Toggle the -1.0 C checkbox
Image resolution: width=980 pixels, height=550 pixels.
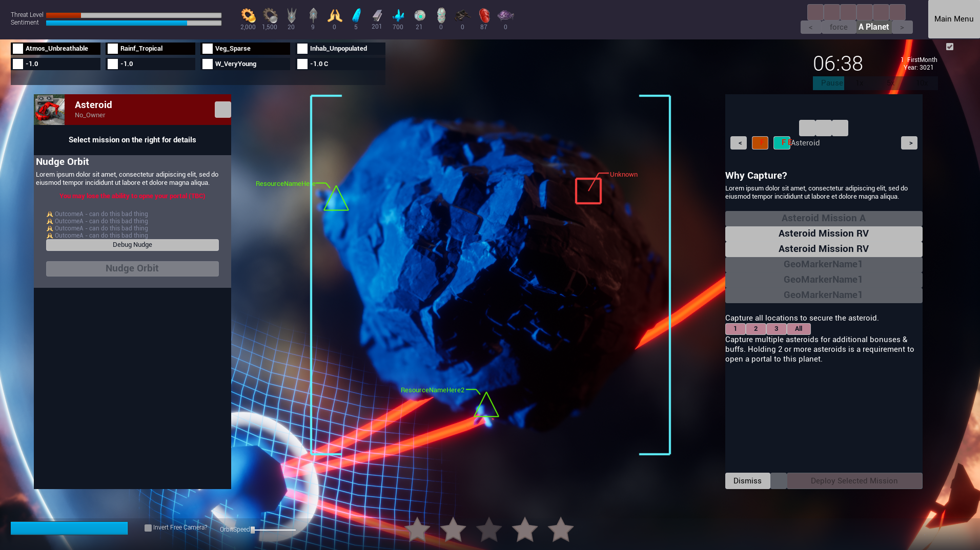302,64
